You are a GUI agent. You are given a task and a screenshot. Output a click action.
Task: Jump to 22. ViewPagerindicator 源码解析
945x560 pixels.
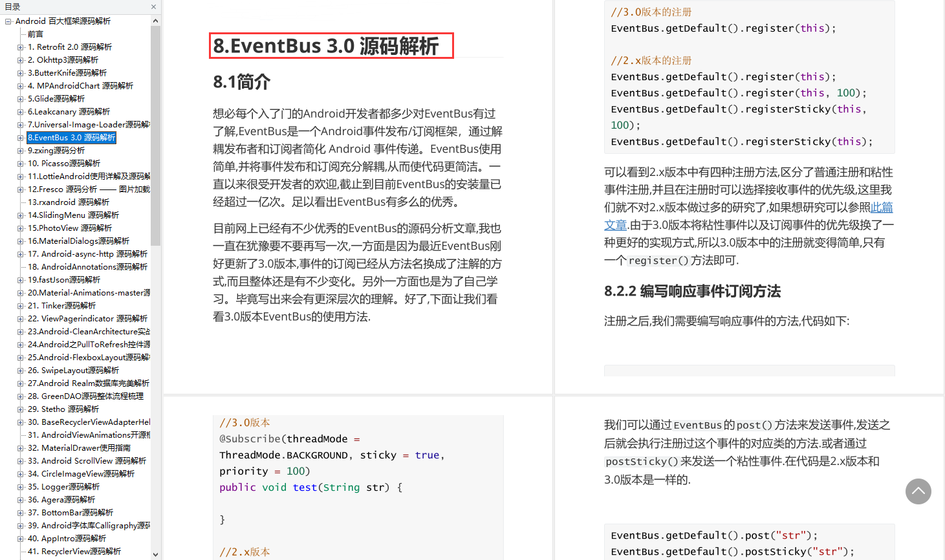coord(88,319)
